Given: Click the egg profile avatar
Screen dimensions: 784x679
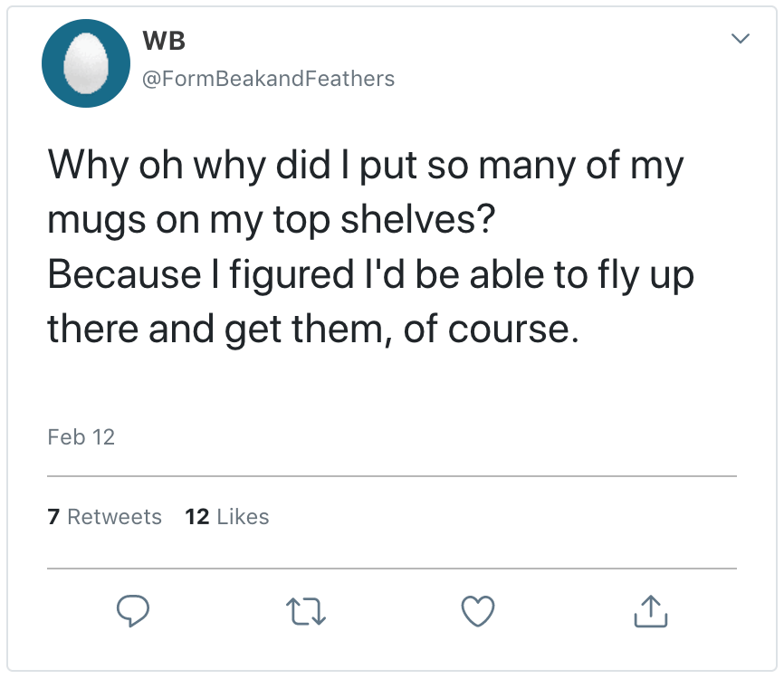Looking at the screenshot, I should click(x=87, y=63).
